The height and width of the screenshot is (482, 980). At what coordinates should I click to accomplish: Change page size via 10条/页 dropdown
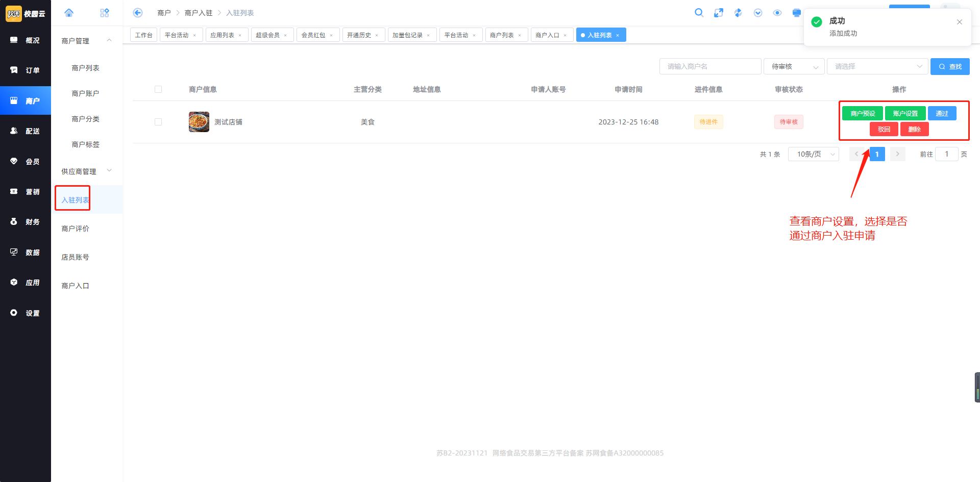[x=813, y=154]
